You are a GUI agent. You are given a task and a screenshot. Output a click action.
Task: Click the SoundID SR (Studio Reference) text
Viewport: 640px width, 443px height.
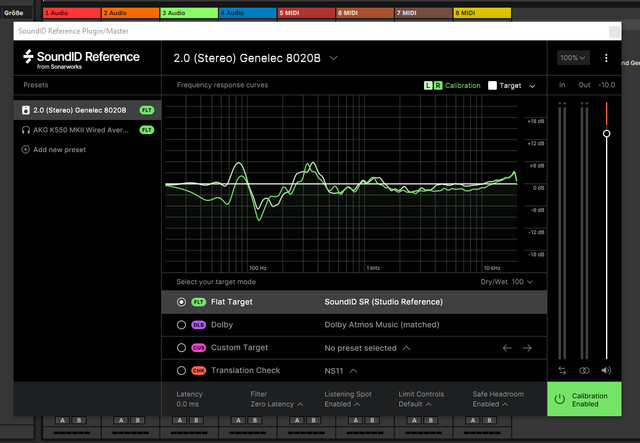click(383, 302)
